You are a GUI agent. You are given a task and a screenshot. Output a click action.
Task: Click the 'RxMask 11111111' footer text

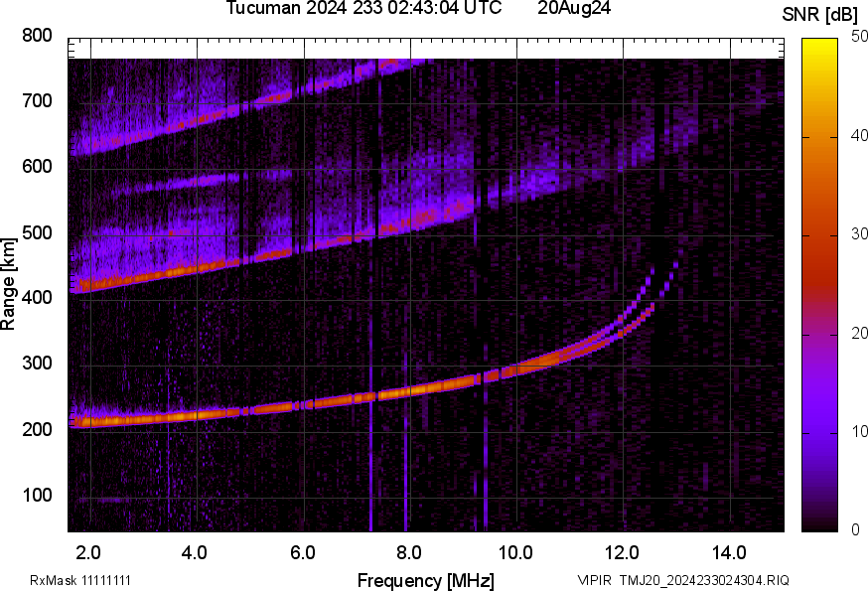pos(80,580)
